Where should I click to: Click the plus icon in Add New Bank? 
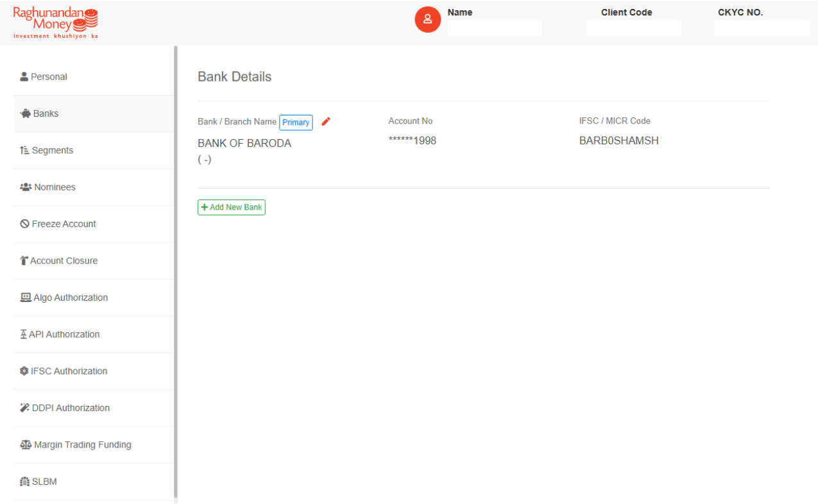pyautogui.click(x=205, y=207)
